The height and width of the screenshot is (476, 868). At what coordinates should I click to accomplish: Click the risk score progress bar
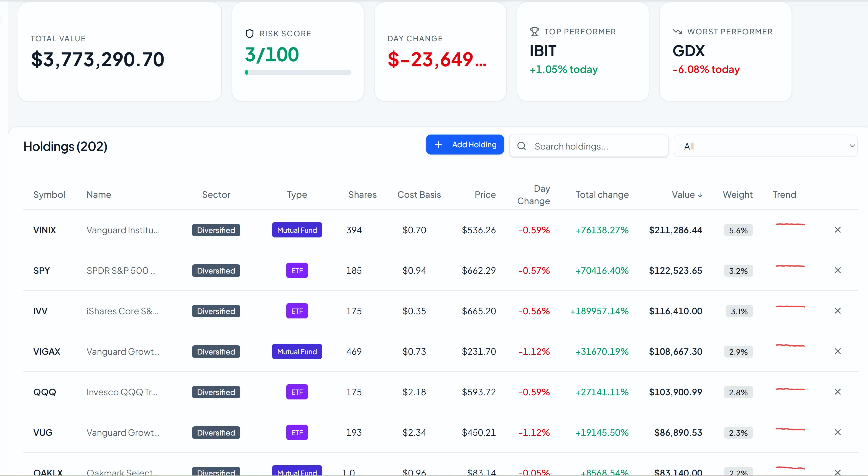pos(298,72)
